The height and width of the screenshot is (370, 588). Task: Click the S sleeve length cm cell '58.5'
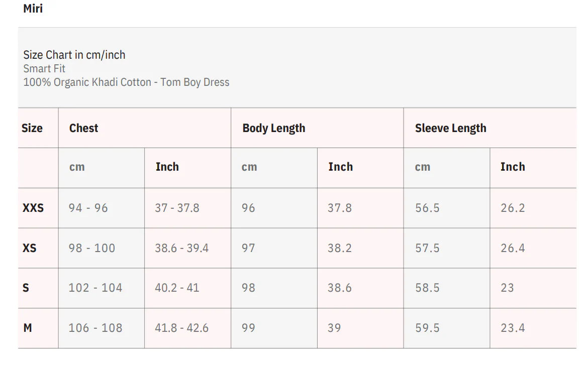pos(427,288)
